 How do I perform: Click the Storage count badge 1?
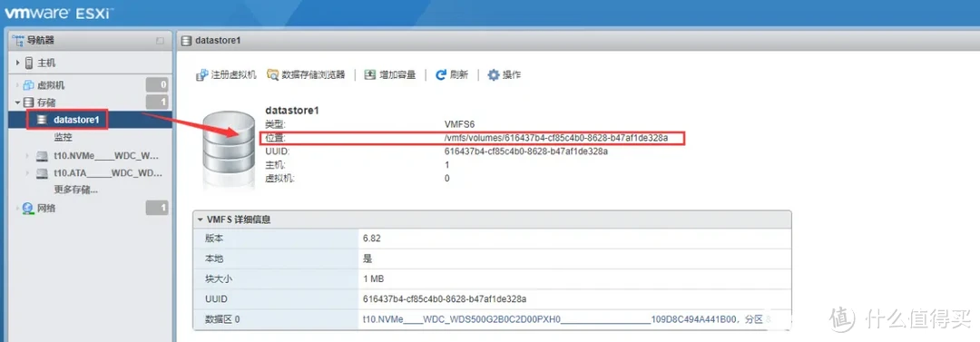point(157,102)
